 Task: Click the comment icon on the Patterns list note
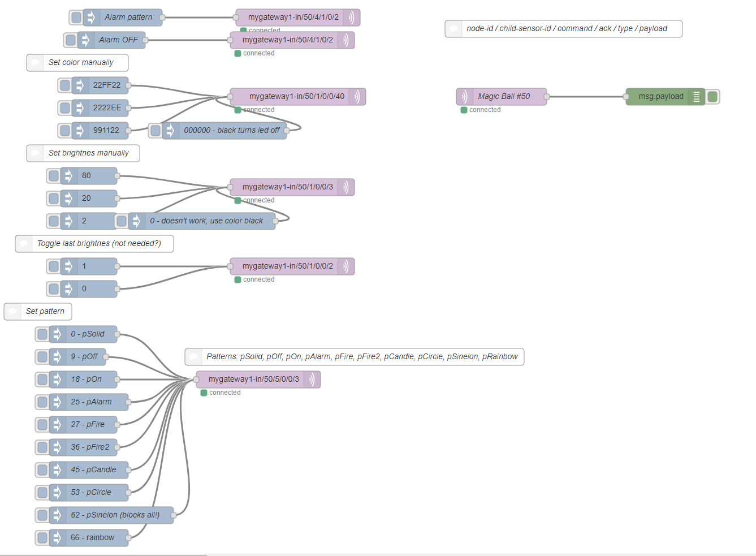click(193, 357)
